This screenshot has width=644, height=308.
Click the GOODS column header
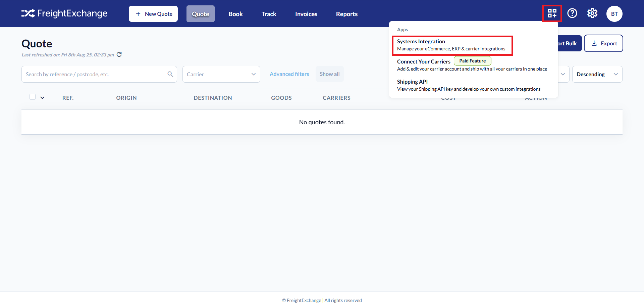tap(281, 98)
